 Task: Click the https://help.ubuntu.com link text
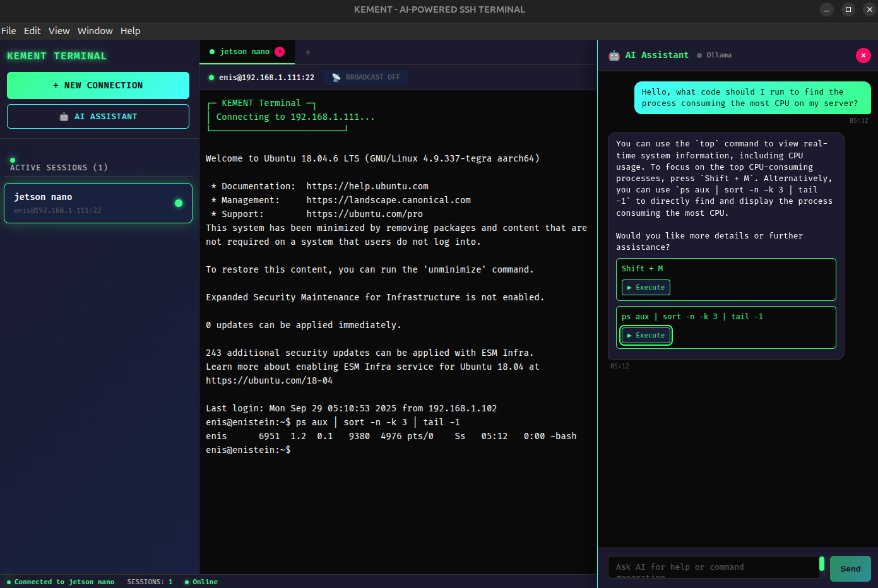click(x=367, y=186)
